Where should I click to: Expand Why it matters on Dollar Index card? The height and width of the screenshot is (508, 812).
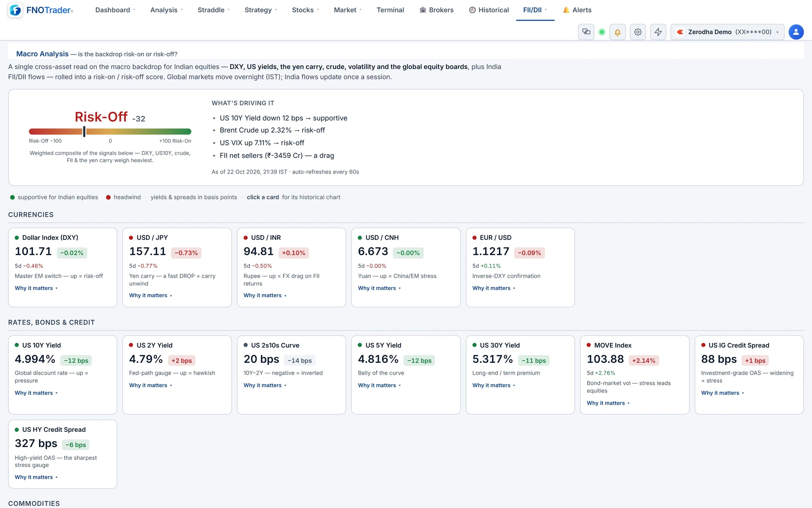pyautogui.click(x=36, y=288)
